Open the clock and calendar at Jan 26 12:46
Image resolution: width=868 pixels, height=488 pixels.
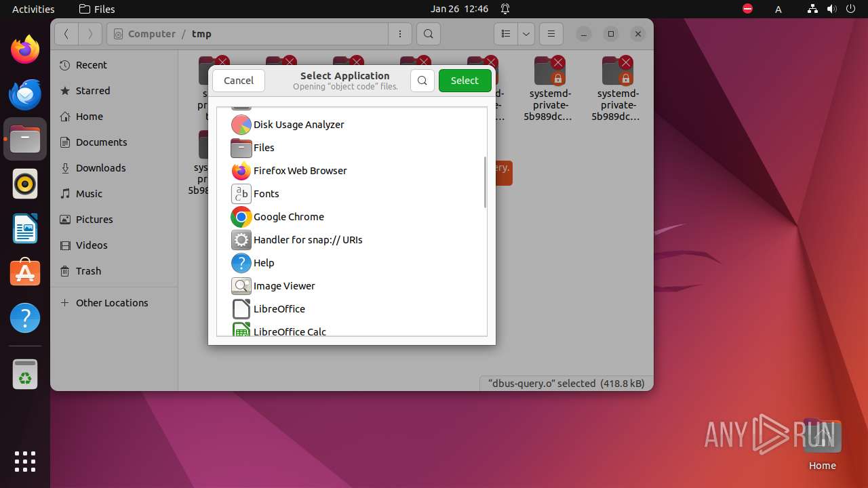[459, 9]
